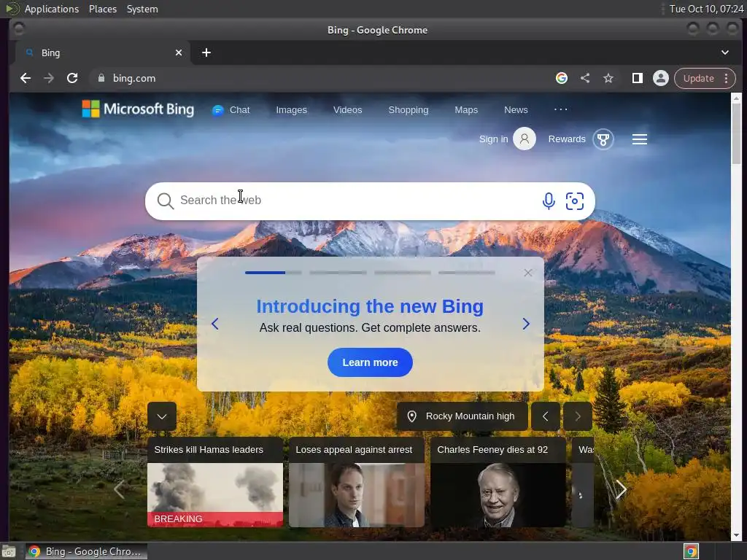Open Chrome side panel icon
The image size is (747, 560).
point(638,78)
